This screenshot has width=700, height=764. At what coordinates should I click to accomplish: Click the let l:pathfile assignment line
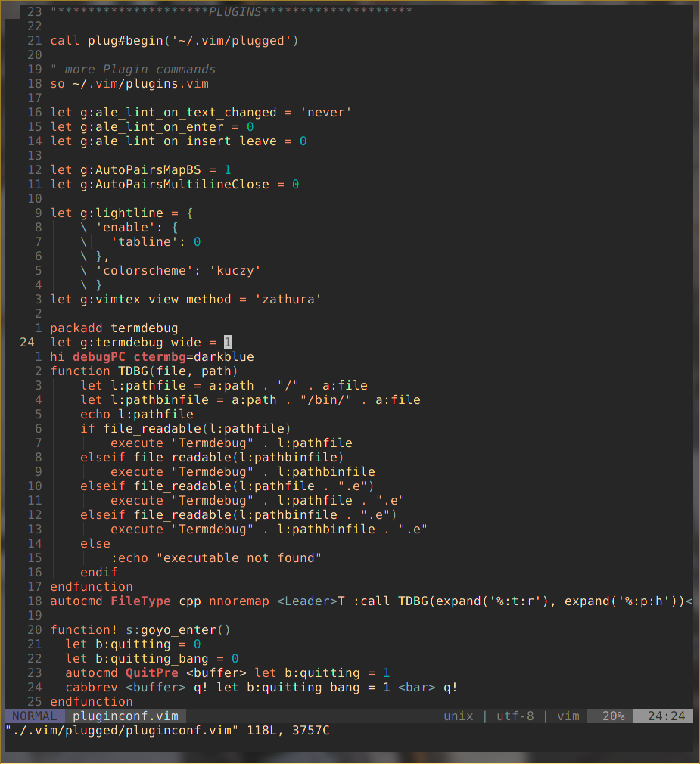pos(224,386)
